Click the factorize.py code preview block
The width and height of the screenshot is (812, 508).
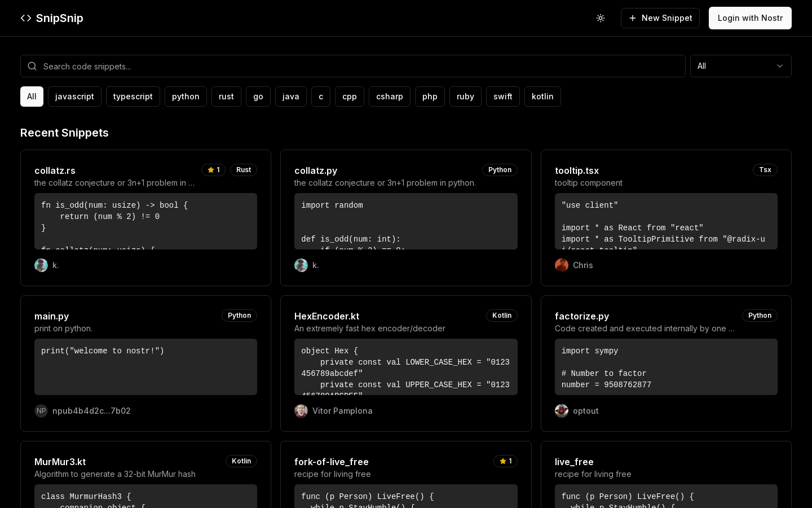tap(666, 367)
